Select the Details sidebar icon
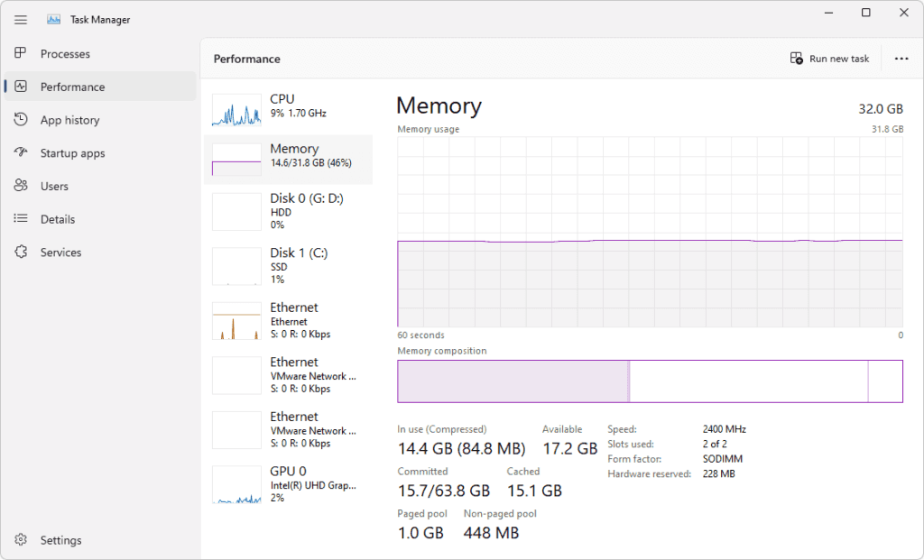Screen dimensions: 924x560 pos(20,218)
